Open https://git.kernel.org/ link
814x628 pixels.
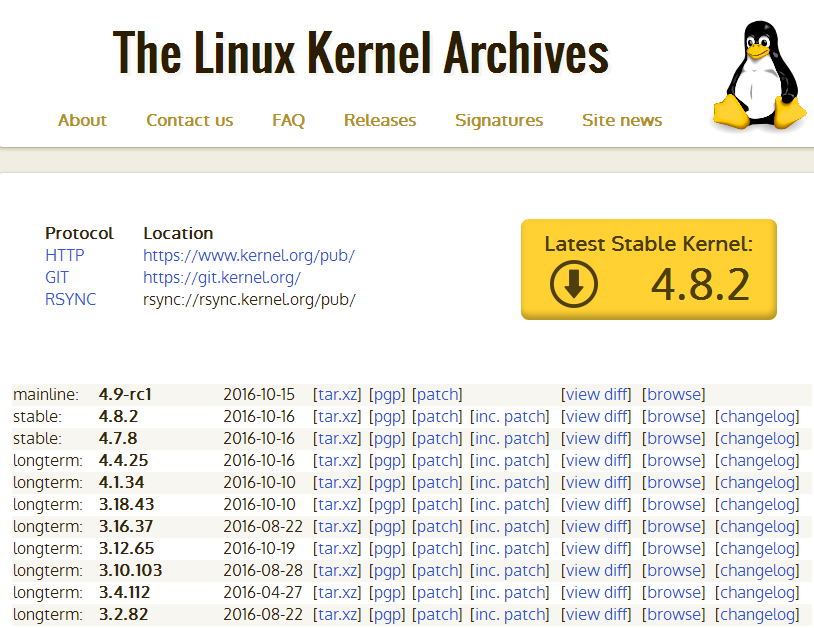point(222,277)
